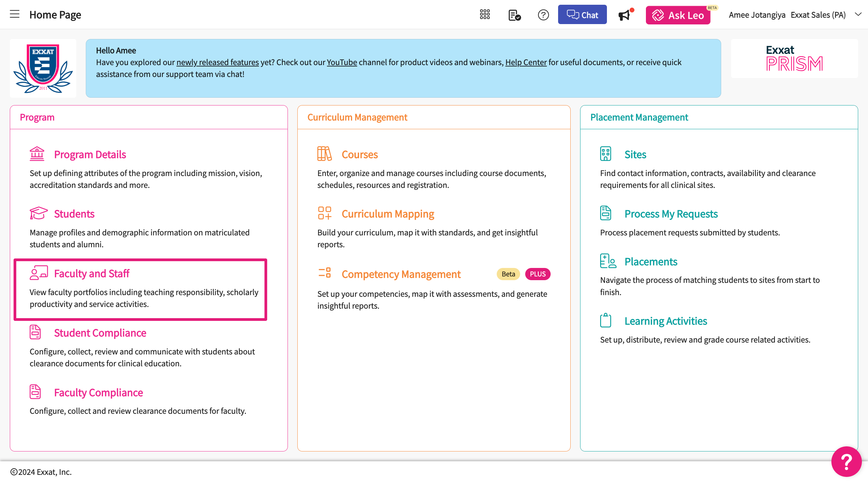Click the Exxat school crest logo

[43, 68]
